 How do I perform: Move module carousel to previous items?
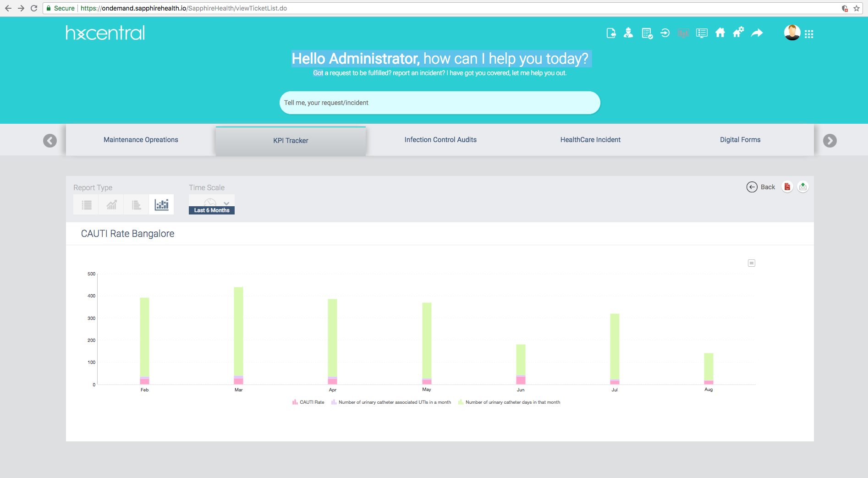point(50,141)
